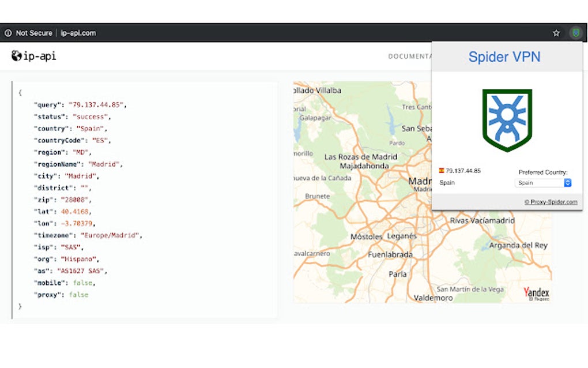Click the timezone value "Europe/Madrid"
Image resolution: width=588 pixels, height=368 pixels.
[110, 235]
